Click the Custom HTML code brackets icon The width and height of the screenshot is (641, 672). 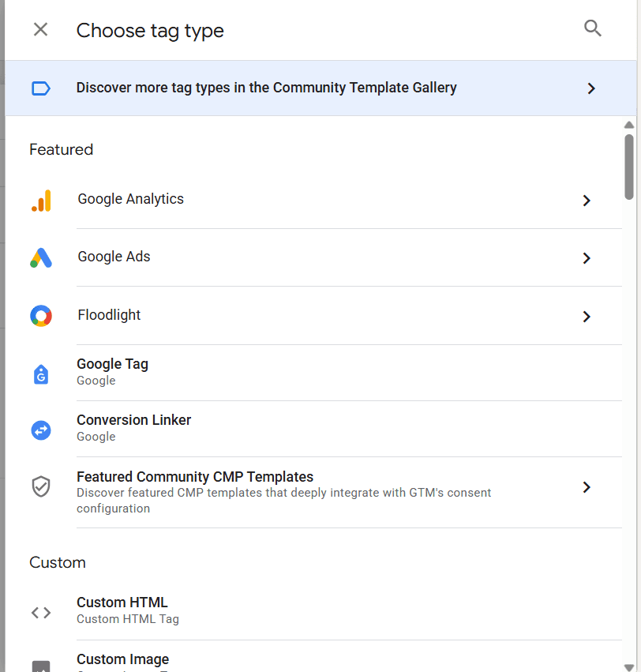[x=41, y=611]
